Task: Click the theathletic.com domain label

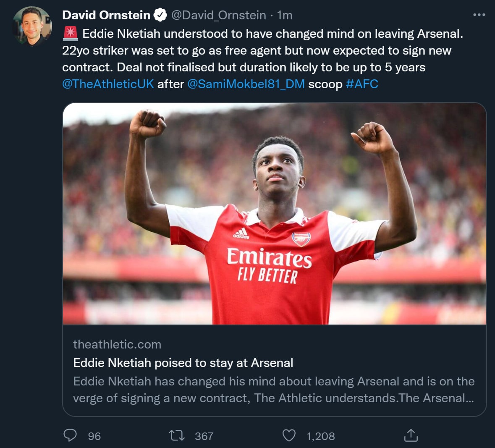Action: tap(117, 344)
